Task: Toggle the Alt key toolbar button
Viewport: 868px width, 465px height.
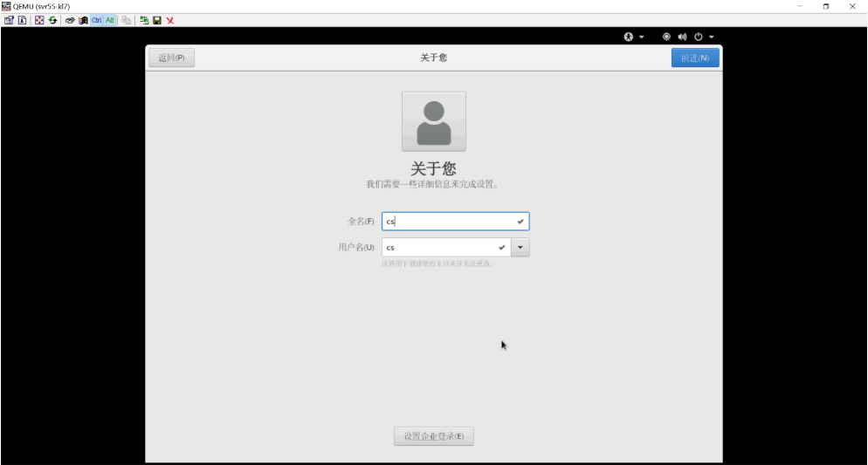Action: 110,20
